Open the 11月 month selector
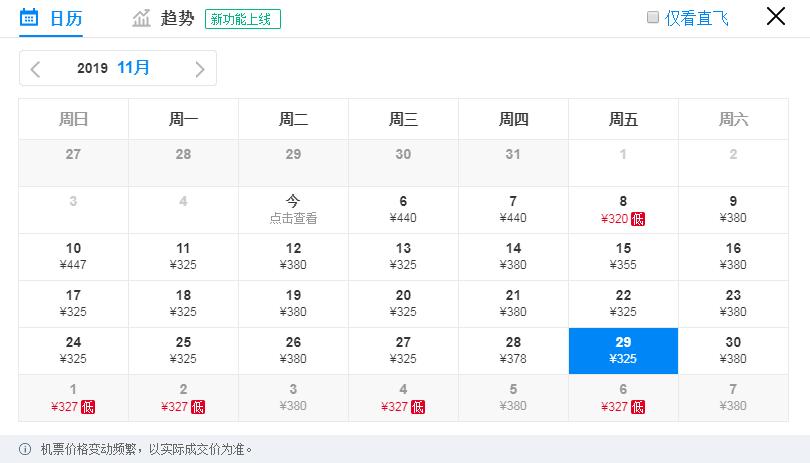The height and width of the screenshot is (463, 810). [133, 68]
